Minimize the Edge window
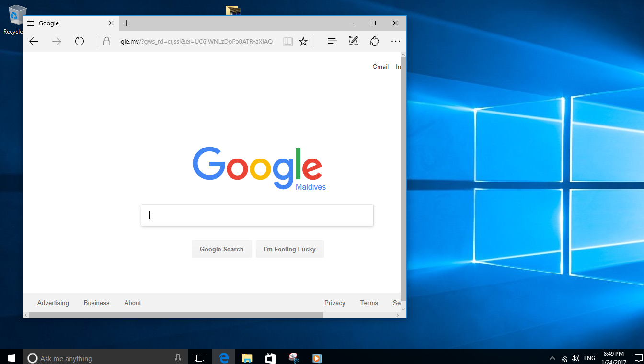Viewport: 644px width, 364px height. (x=351, y=23)
